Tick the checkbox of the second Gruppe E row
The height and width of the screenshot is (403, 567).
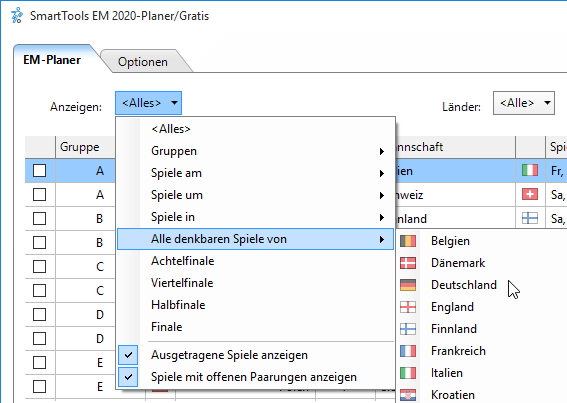(x=39, y=386)
